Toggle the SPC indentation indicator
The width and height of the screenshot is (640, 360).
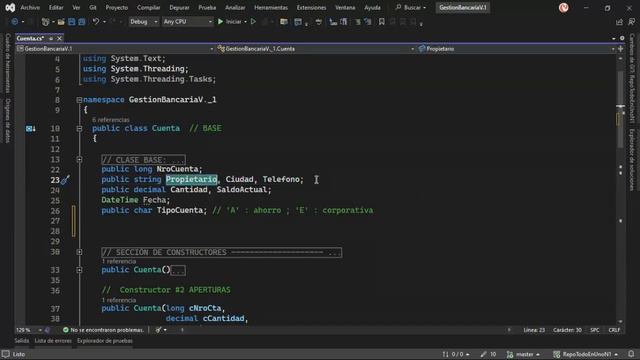point(595,330)
